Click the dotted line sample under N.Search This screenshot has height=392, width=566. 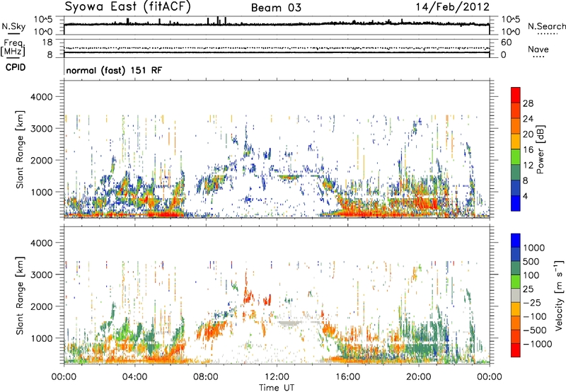(x=547, y=34)
